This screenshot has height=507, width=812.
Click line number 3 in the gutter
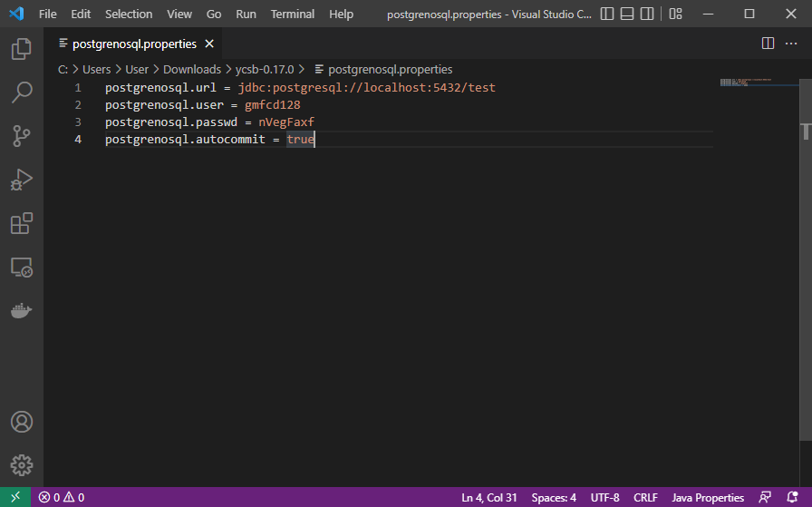pyautogui.click(x=78, y=122)
